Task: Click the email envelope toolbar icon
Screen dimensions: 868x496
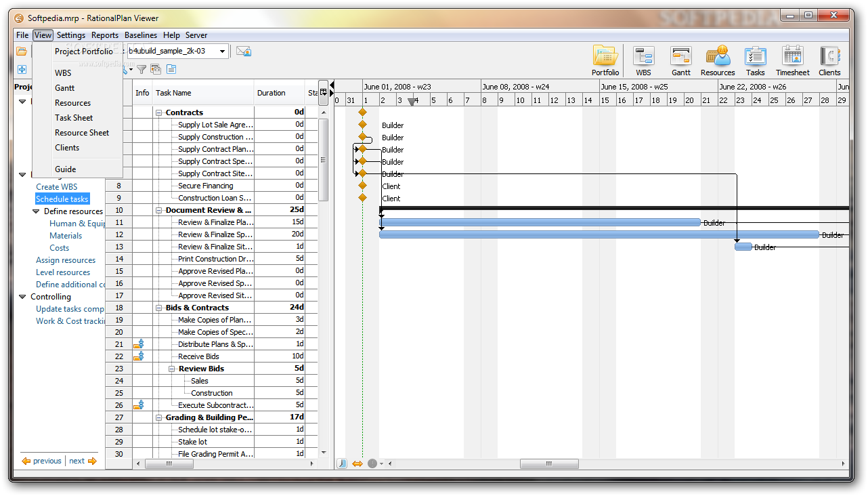Action: 244,51
